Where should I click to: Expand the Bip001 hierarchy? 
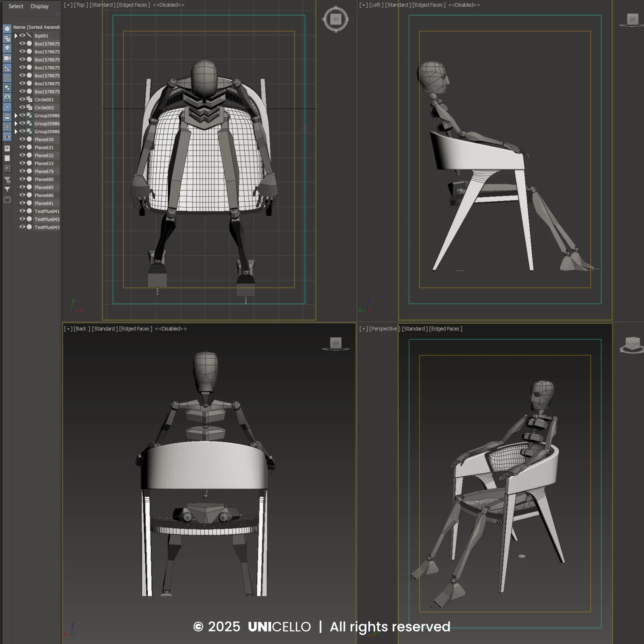pos(16,36)
